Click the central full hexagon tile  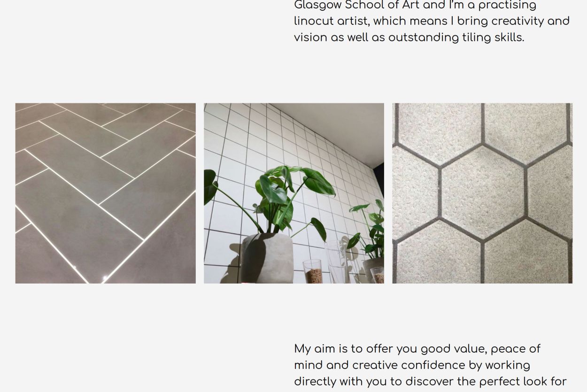pyautogui.click(x=483, y=193)
